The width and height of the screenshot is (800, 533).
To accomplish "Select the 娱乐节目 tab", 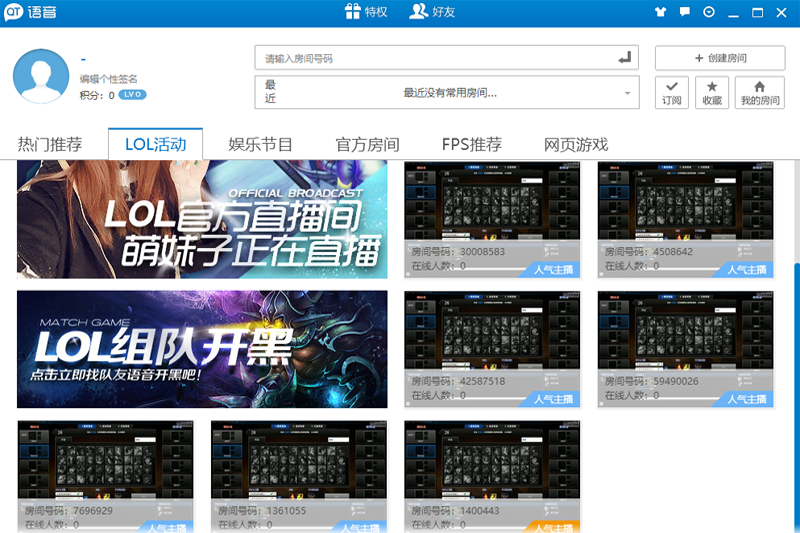I will [260, 144].
